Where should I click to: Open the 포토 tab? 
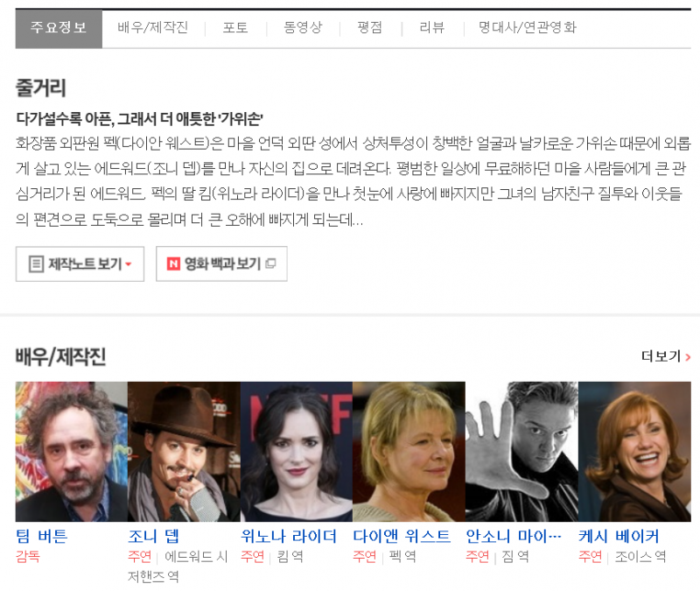(234, 28)
